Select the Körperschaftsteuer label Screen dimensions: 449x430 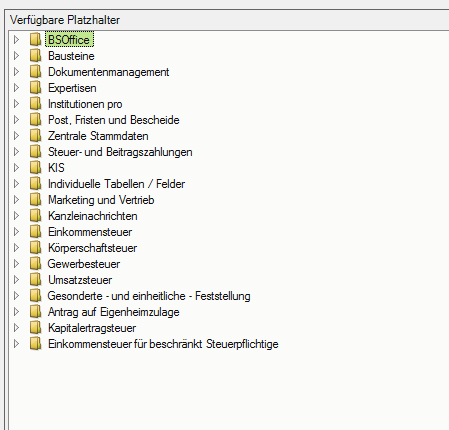(92, 248)
